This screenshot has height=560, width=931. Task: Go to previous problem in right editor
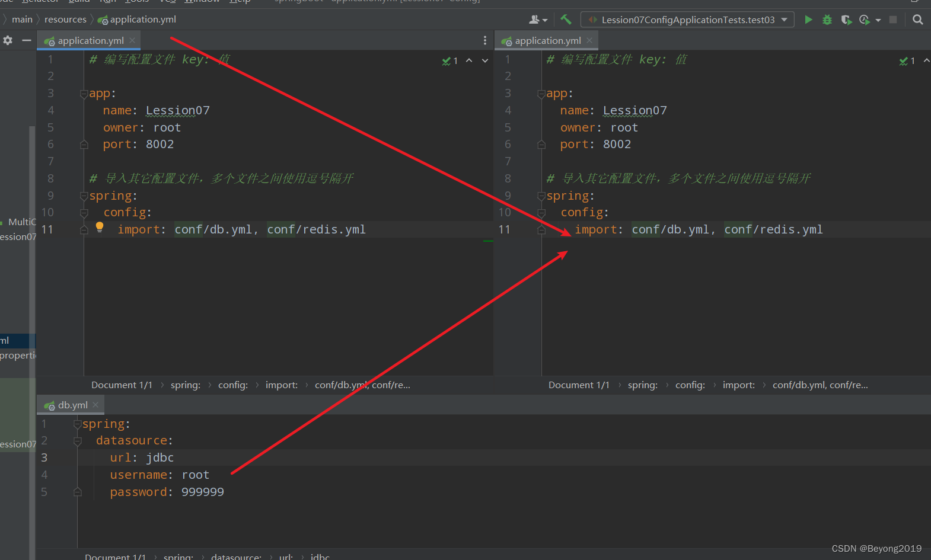(x=926, y=60)
